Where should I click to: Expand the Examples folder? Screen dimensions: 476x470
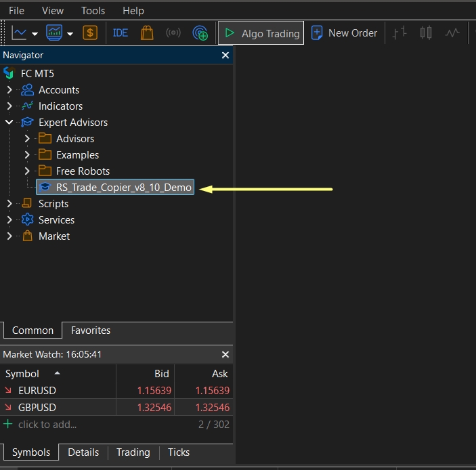click(x=27, y=155)
